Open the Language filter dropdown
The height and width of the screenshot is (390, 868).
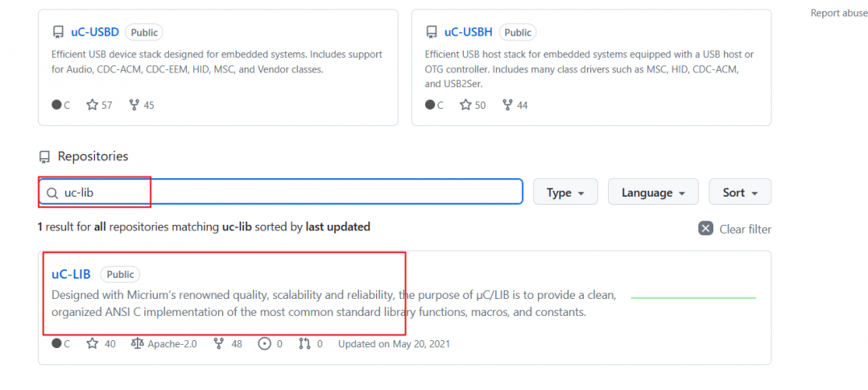[x=652, y=193]
